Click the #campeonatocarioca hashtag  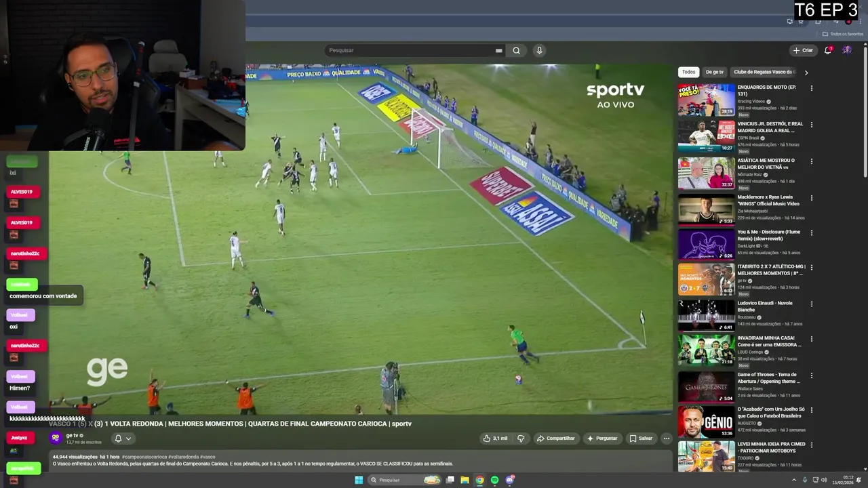(x=144, y=457)
